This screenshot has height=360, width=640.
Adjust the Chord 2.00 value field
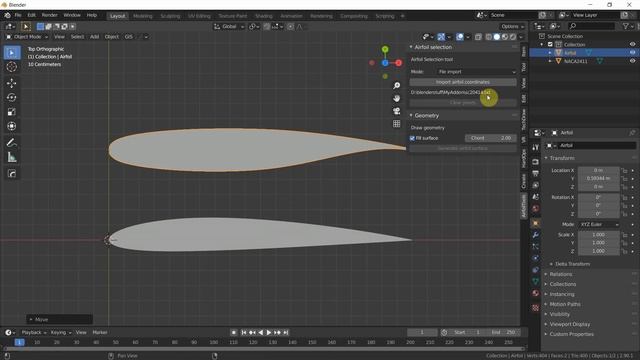(491, 138)
